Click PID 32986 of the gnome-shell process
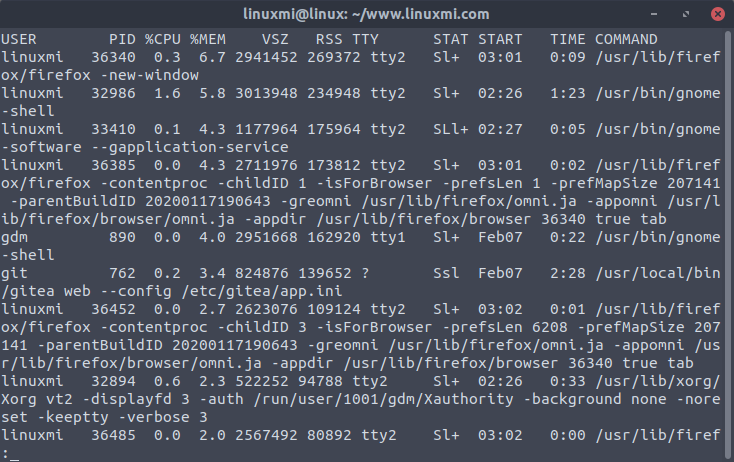The width and height of the screenshot is (734, 462). point(113,92)
